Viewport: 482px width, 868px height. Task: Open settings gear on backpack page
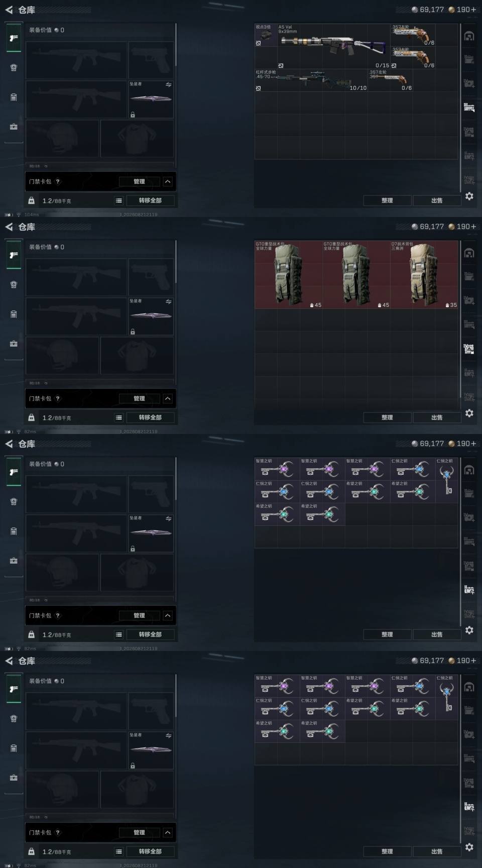pyautogui.click(x=469, y=413)
